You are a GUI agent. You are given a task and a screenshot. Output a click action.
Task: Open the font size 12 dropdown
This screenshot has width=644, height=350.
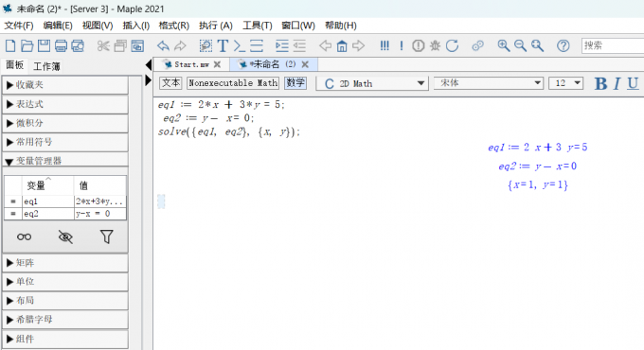[x=566, y=83]
